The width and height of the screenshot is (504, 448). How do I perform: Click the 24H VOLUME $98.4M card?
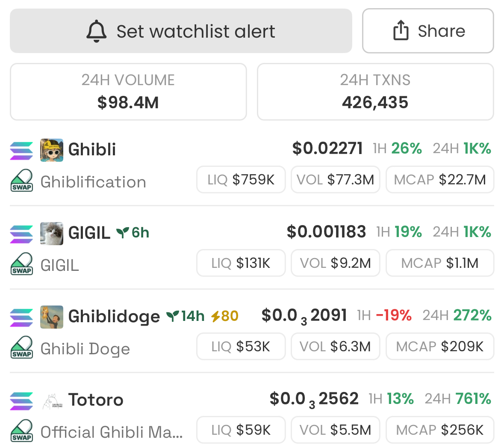128,92
